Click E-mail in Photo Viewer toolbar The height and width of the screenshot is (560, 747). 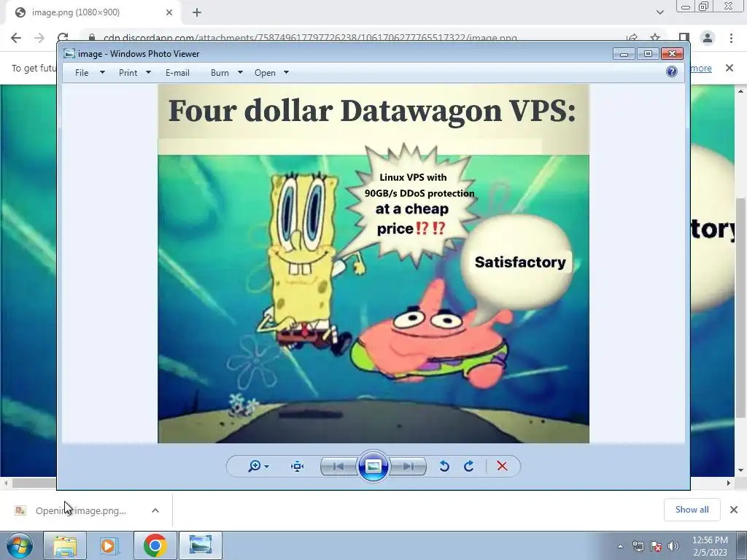click(x=177, y=72)
